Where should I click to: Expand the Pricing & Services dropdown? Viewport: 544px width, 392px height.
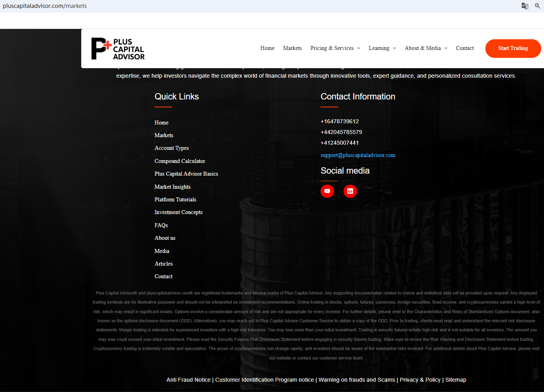pyautogui.click(x=335, y=48)
